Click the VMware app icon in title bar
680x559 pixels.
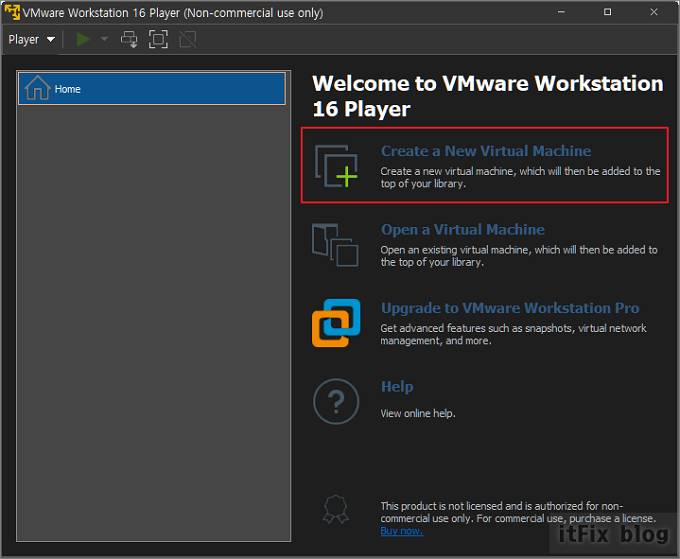pyautogui.click(x=12, y=12)
